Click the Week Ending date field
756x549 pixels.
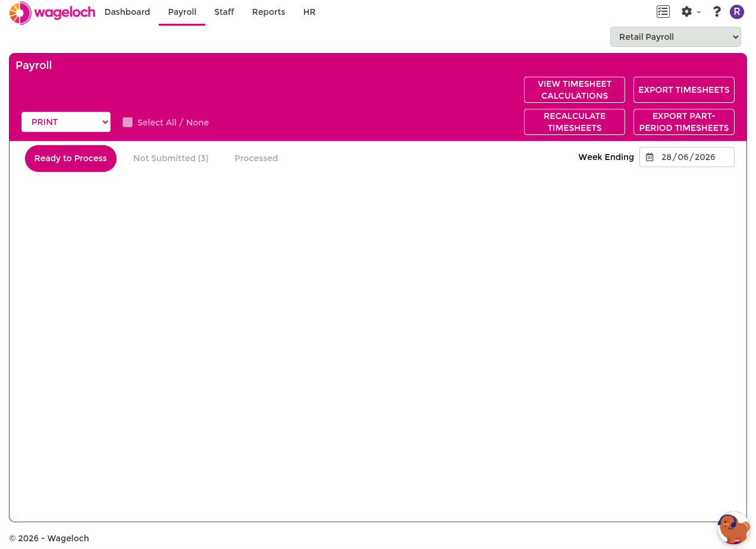point(687,157)
